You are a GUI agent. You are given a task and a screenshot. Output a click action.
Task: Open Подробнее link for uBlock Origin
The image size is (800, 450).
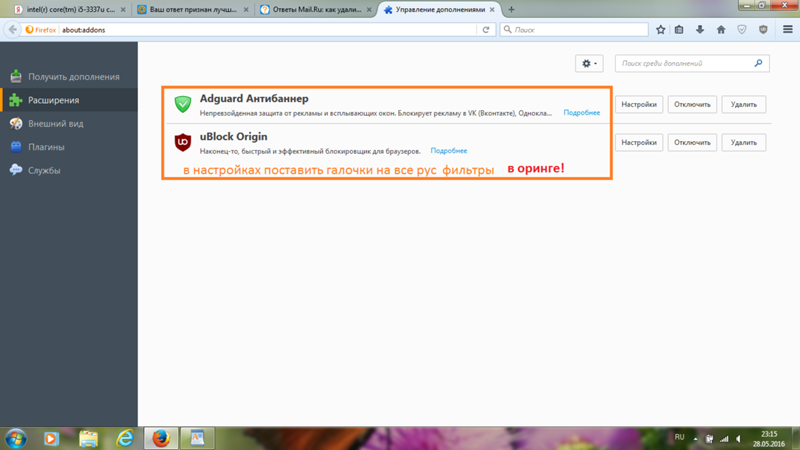pos(448,151)
